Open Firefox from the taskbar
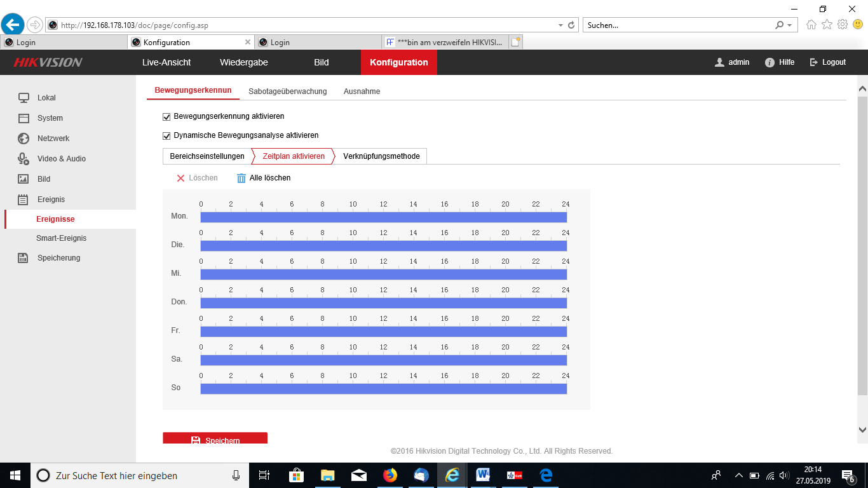Image resolution: width=868 pixels, height=488 pixels. click(x=390, y=475)
